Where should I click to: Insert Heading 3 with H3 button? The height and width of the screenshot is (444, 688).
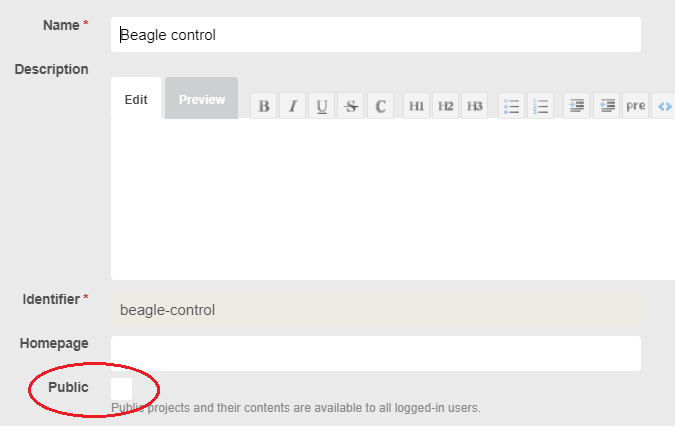tap(474, 106)
